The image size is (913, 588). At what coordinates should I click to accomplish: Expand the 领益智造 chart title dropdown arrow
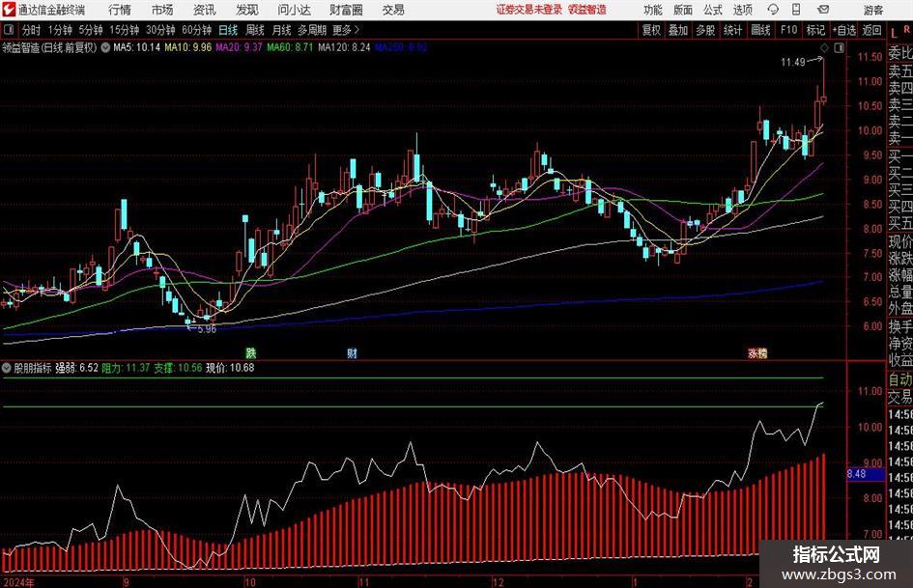105,47
